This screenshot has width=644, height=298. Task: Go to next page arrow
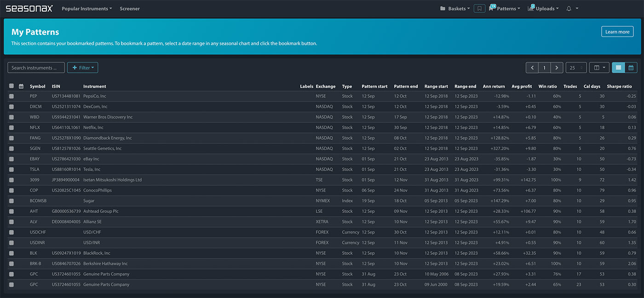[x=557, y=68]
